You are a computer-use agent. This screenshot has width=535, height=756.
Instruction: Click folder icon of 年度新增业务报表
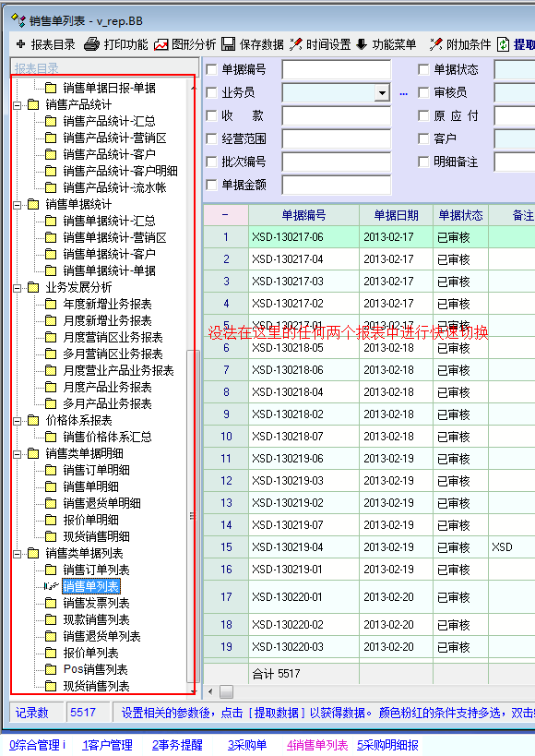click(x=51, y=304)
